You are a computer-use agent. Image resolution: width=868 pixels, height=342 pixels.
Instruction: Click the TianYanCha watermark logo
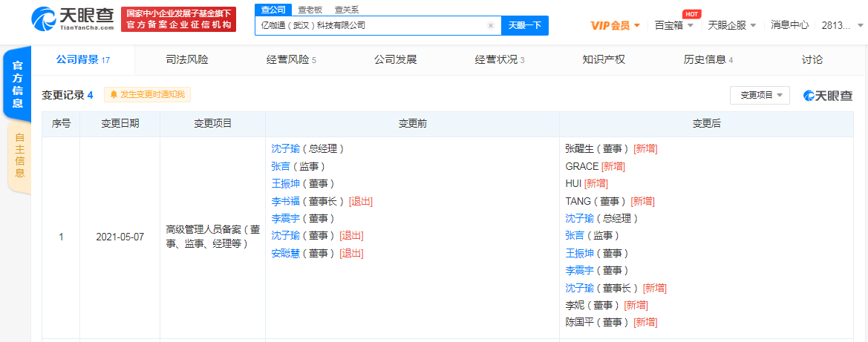(828, 95)
